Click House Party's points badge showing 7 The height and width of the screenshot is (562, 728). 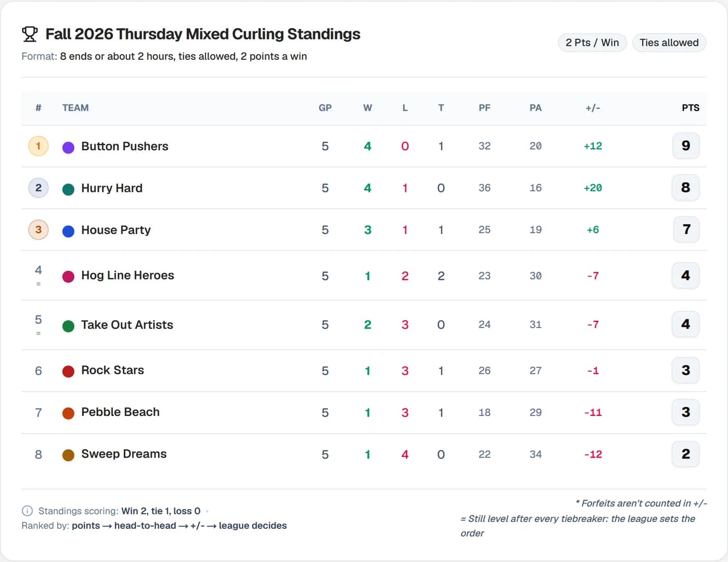click(x=686, y=229)
